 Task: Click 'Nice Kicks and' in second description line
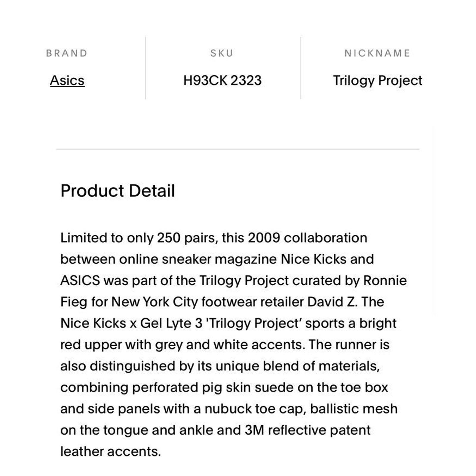point(327,259)
